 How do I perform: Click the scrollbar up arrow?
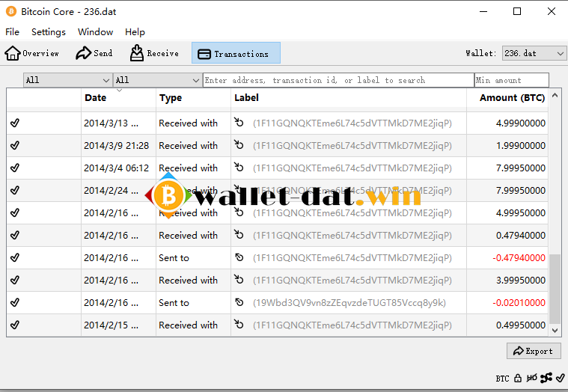click(555, 95)
